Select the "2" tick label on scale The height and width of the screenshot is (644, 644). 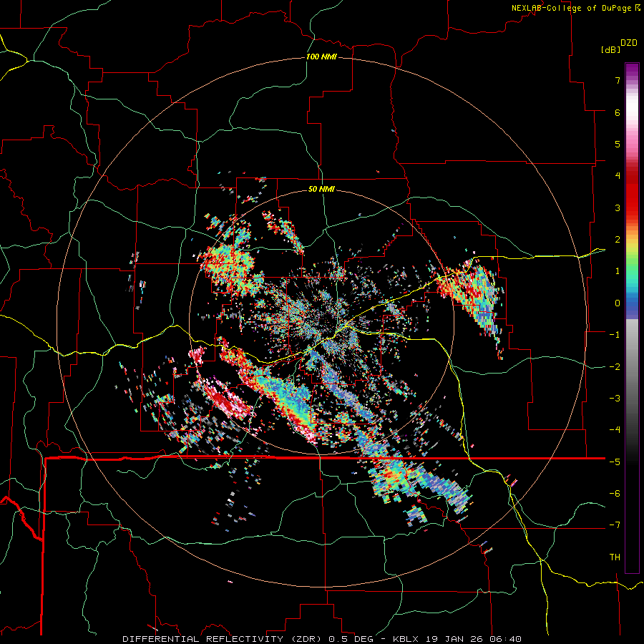pyautogui.click(x=618, y=240)
